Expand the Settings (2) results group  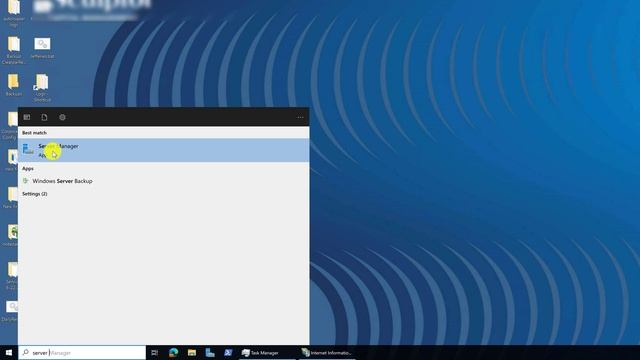point(35,194)
